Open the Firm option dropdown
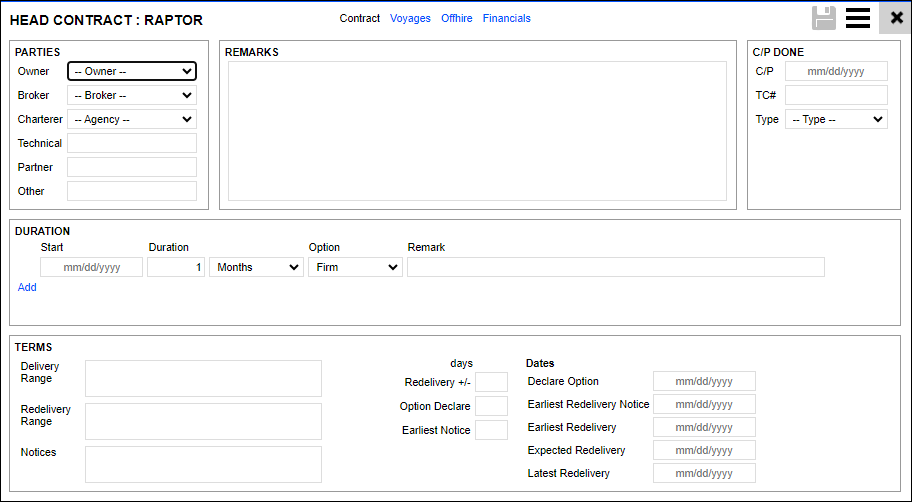This screenshot has height=502, width=912. click(x=355, y=267)
